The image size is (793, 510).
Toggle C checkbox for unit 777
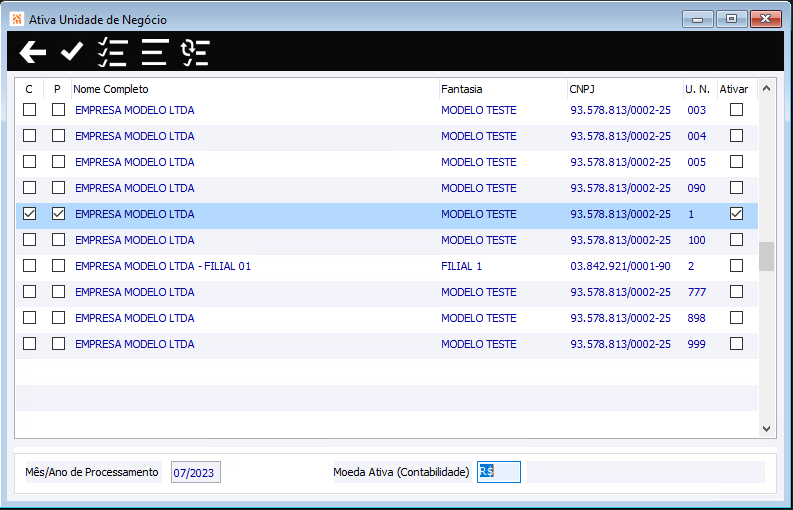[29, 291]
